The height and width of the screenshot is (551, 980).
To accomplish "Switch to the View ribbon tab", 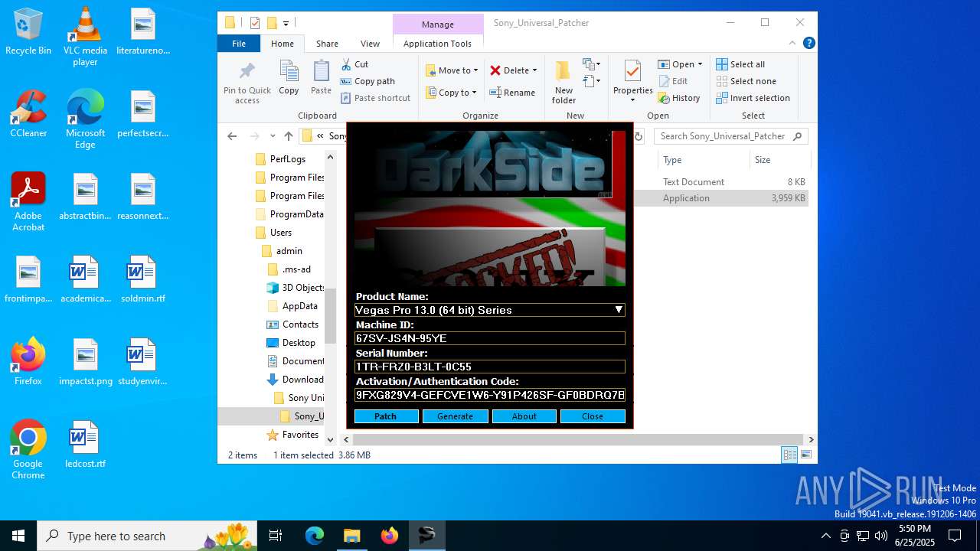I will pyautogui.click(x=370, y=44).
